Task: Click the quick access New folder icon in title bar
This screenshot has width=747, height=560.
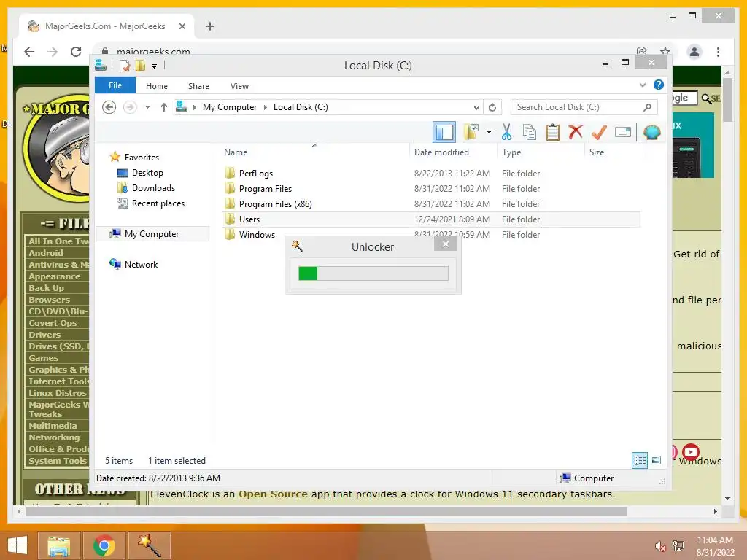Action: point(140,65)
